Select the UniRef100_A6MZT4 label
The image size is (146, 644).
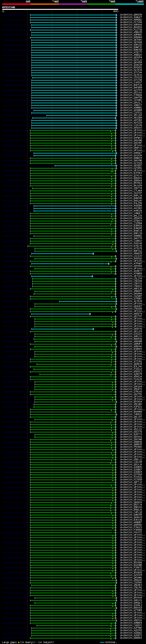pos(131,314)
